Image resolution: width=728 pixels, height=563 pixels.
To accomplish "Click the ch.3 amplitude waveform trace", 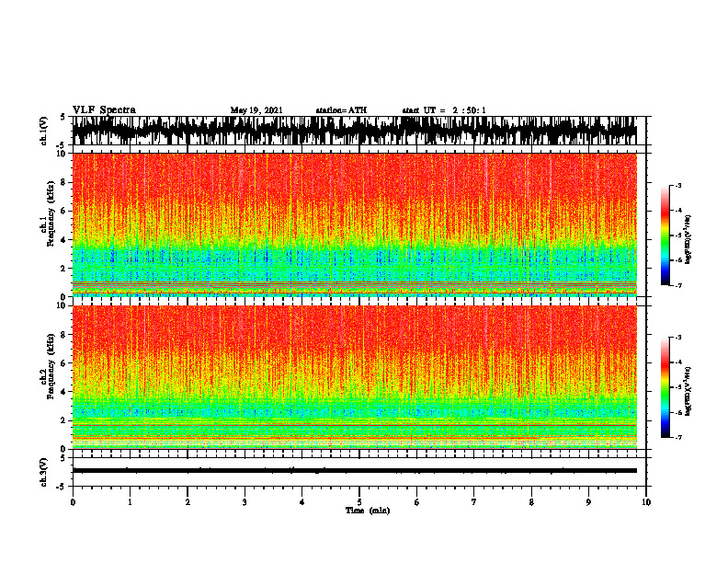I will [354, 471].
